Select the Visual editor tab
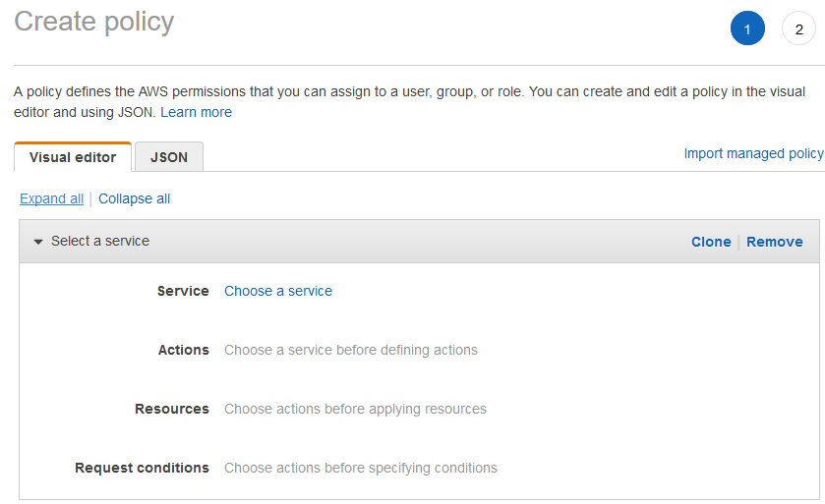The height and width of the screenshot is (504, 825). 73,156
